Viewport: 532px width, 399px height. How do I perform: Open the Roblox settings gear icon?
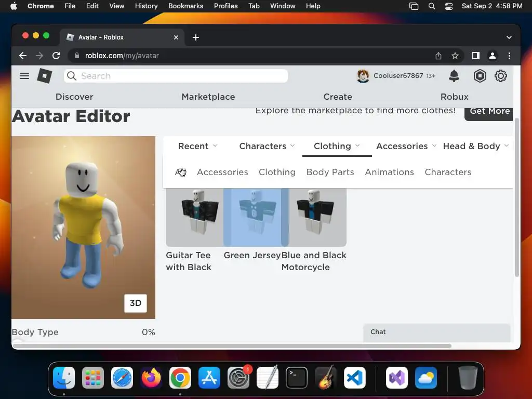500,76
